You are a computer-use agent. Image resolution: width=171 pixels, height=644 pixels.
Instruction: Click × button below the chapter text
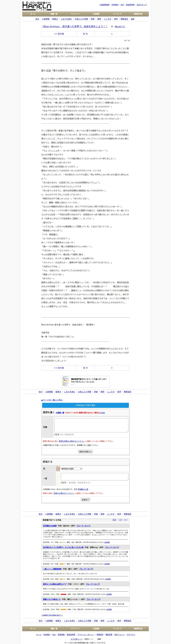point(112,368)
